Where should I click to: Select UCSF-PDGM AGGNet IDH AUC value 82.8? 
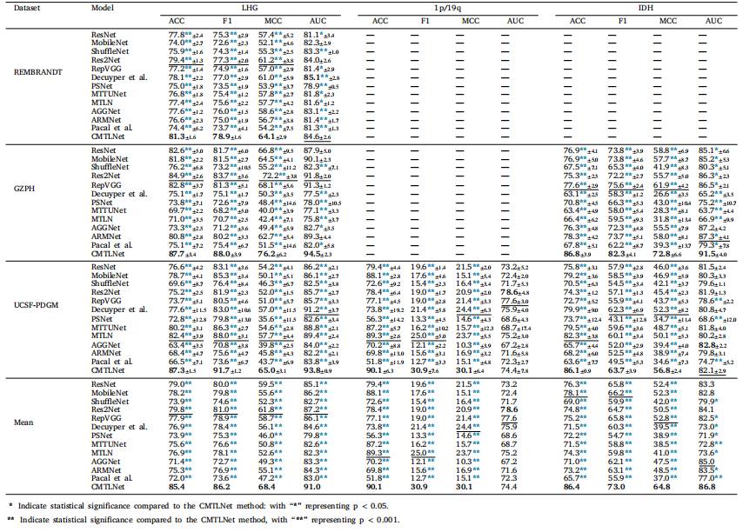click(713, 345)
